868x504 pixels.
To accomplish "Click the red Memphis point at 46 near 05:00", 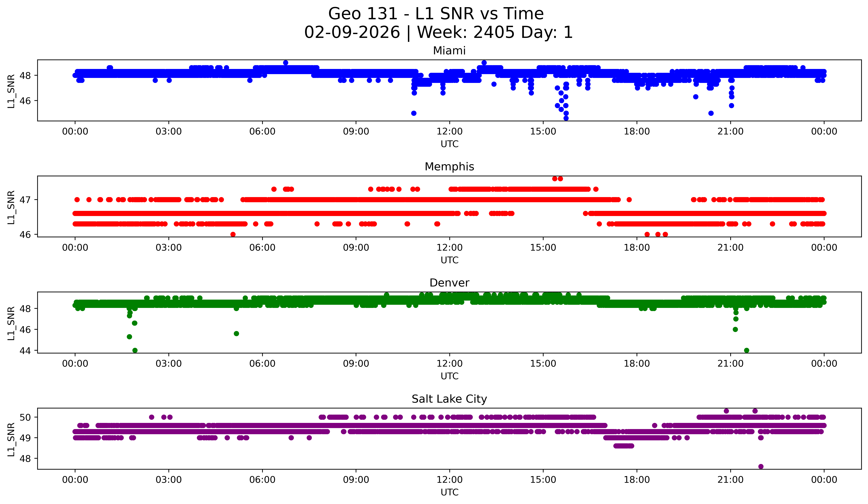I will 233,234.
